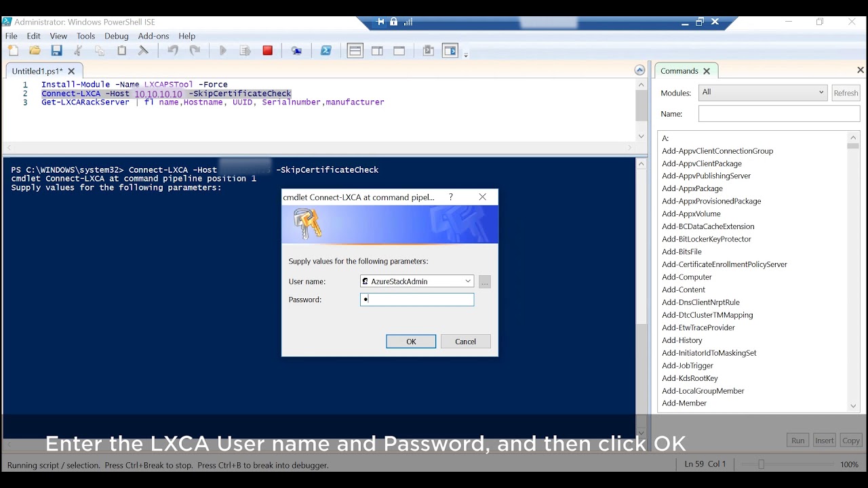
Task: Open the Modules dropdown
Action: point(763,92)
